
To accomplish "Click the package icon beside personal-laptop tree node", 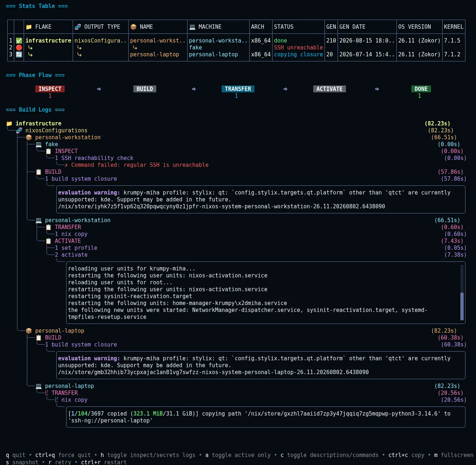I will pyautogui.click(x=29, y=331).
